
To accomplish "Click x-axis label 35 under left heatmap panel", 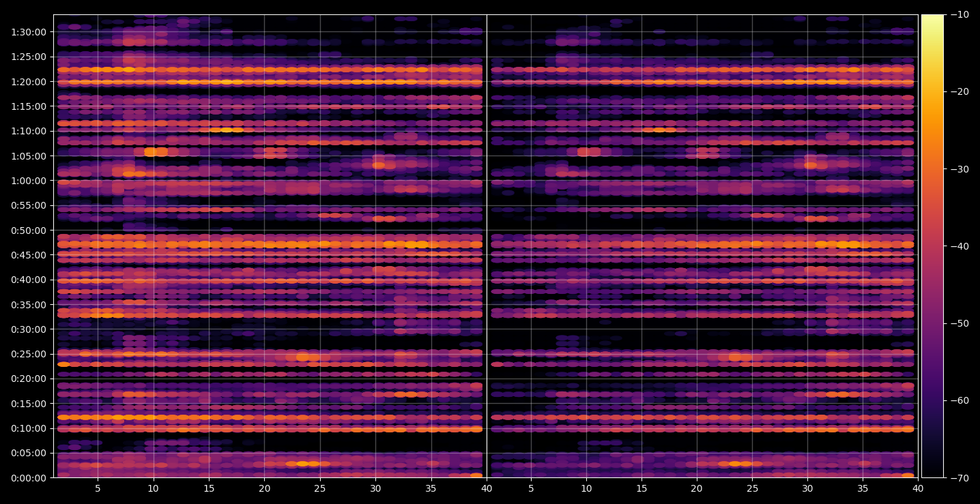I will (x=431, y=488).
